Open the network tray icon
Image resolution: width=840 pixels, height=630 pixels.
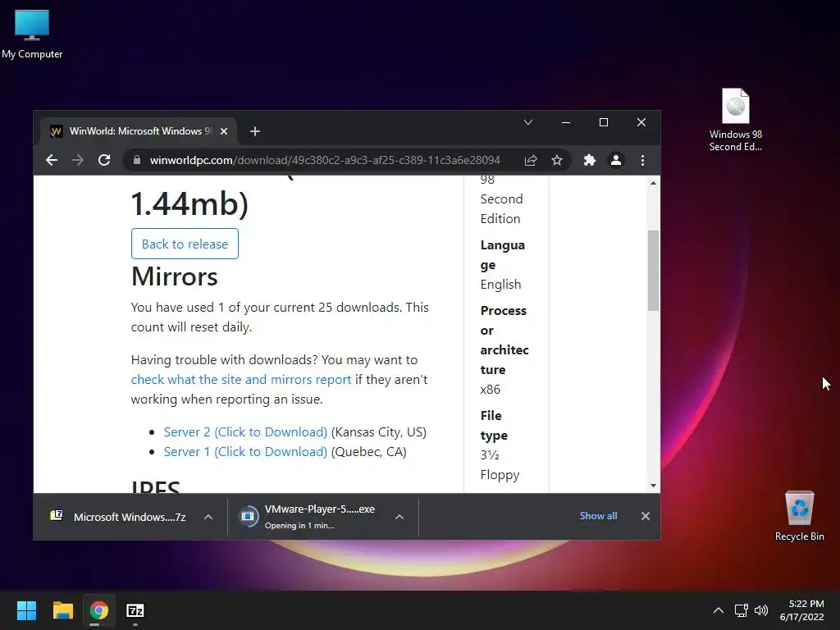point(742,610)
